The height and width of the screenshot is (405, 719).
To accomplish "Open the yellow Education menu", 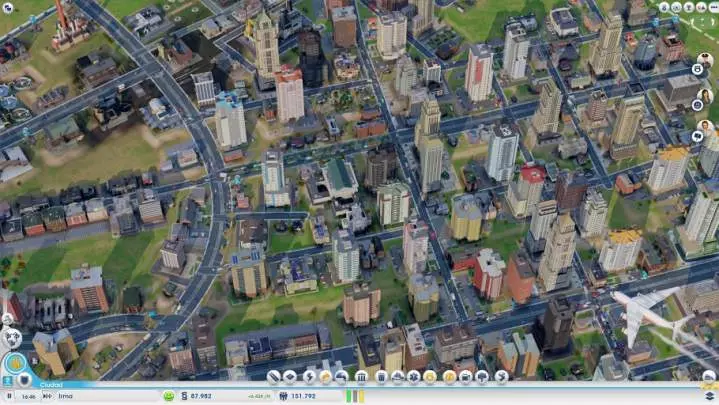I will coord(450,377).
